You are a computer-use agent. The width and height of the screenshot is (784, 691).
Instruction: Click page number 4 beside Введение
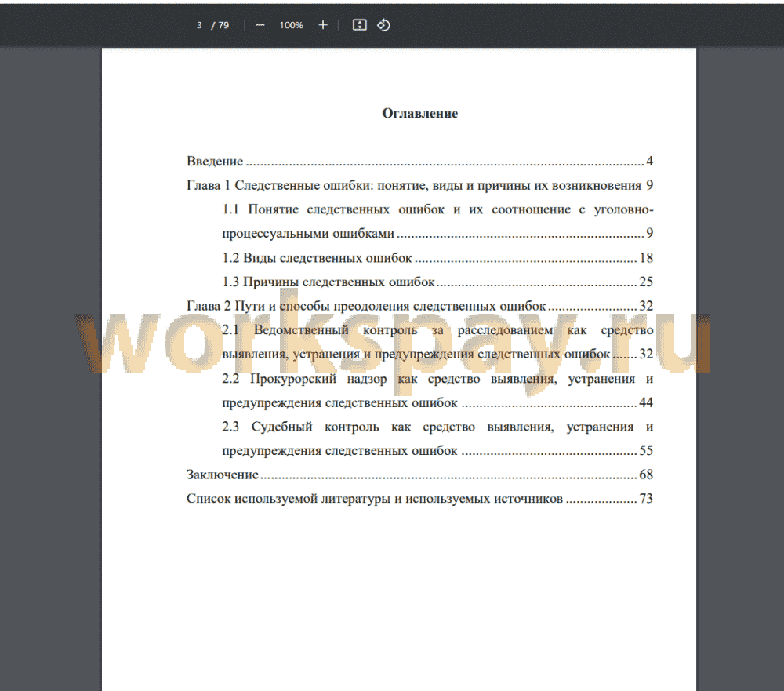pyautogui.click(x=649, y=161)
